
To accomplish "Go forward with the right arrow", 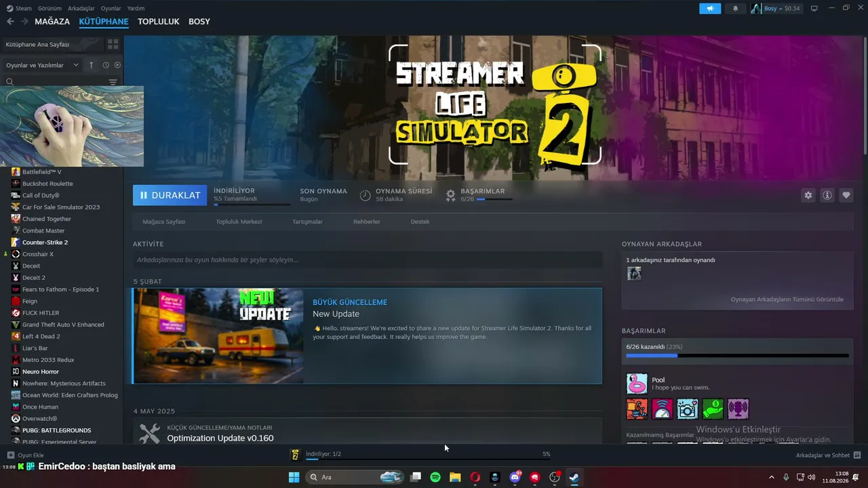I will pyautogui.click(x=24, y=22).
